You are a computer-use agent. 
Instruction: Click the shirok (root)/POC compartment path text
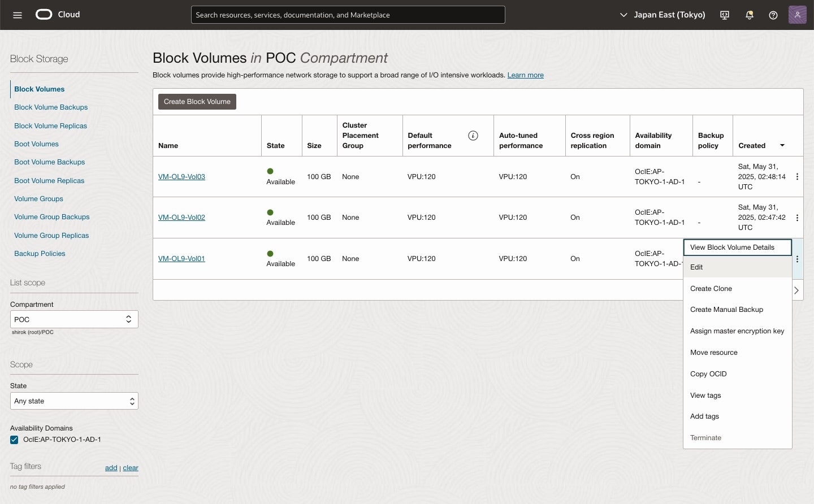[33, 332]
